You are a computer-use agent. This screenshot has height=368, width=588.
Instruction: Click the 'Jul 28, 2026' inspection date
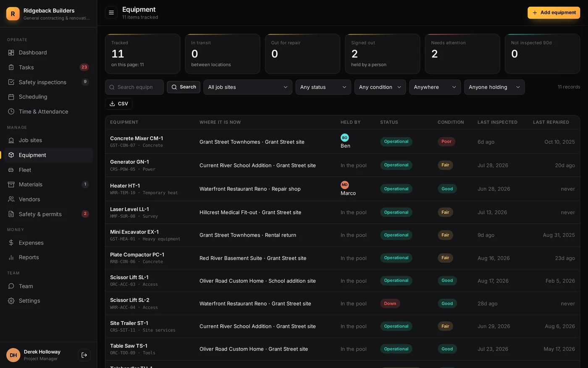point(493,165)
